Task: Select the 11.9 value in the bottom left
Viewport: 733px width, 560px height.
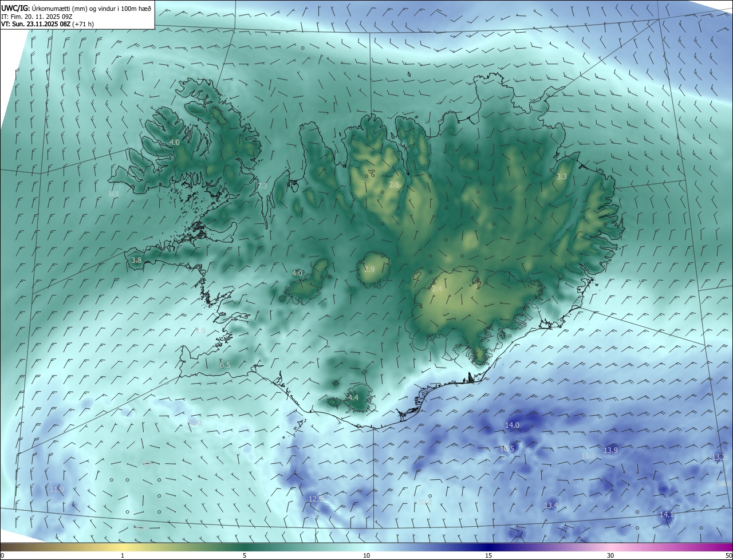Action: coord(57,490)
